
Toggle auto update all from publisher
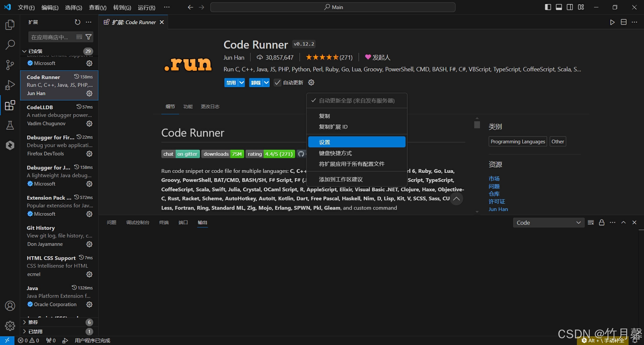click(357, 100)
